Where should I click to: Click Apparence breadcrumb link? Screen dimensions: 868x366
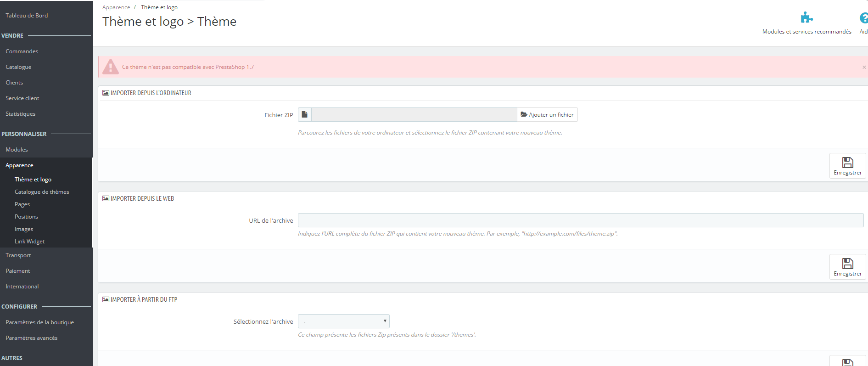(116, 7)
